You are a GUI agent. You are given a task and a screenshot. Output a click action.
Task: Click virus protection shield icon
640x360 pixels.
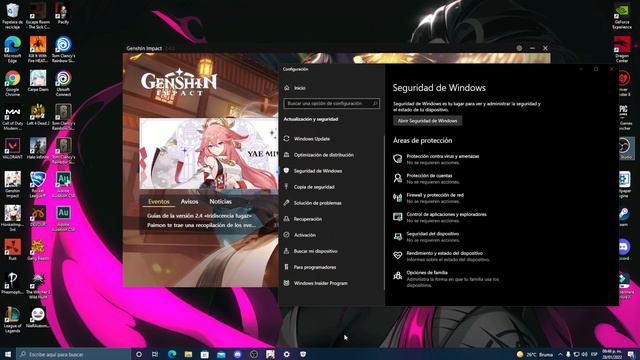pyautogui.click(x=398, y=159)
